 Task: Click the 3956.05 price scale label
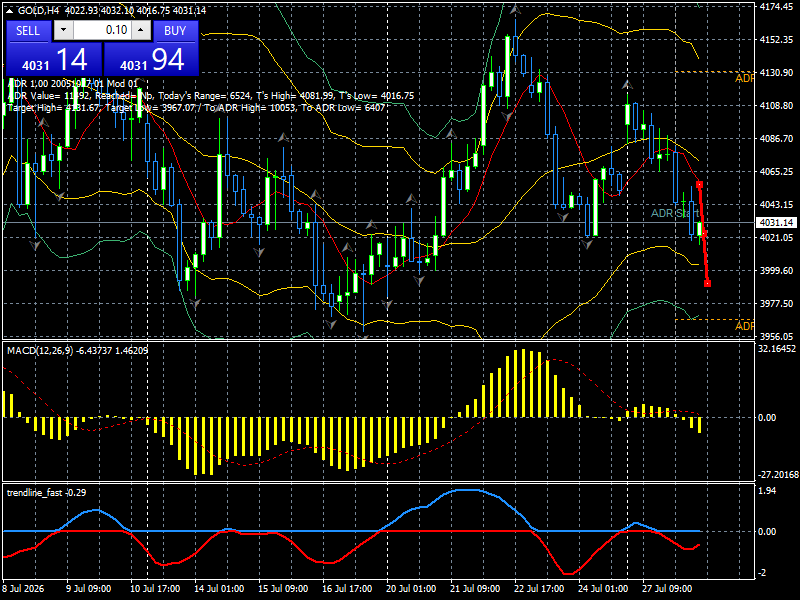pyautogui.click(x=777, y=336)
